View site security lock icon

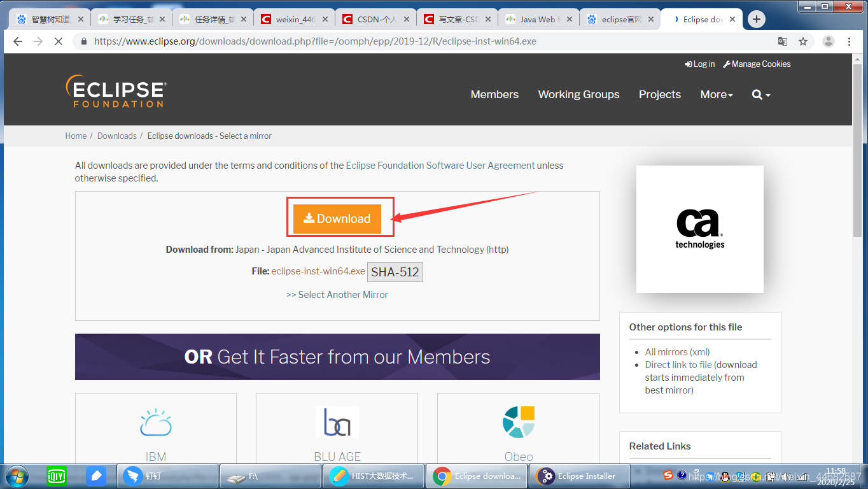click(83, 41)
